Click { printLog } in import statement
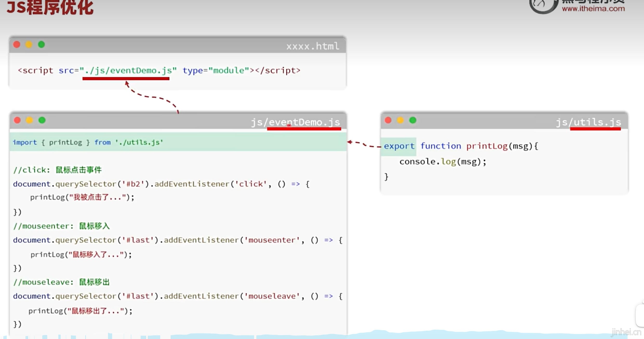The image size is (644, 339). click(x=65, y=142)
